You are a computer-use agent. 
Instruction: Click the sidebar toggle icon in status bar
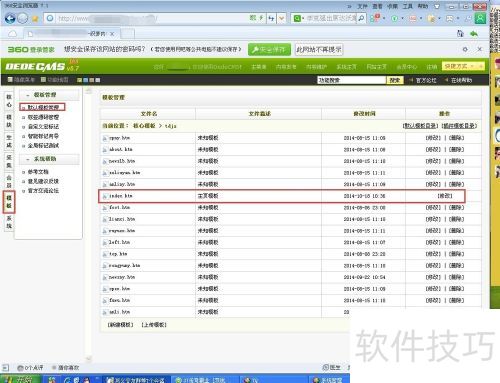coord(5,368)
